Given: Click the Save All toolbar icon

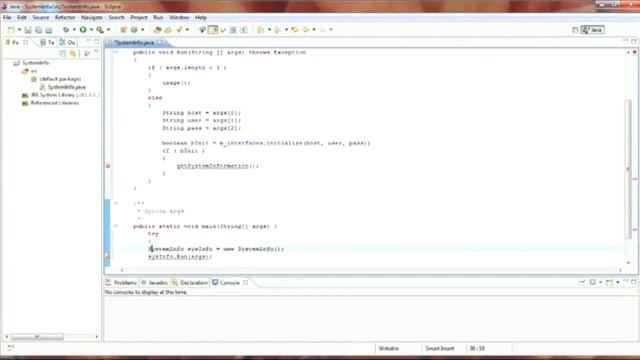Looking at the screenshot, I should tap(38, 30).
